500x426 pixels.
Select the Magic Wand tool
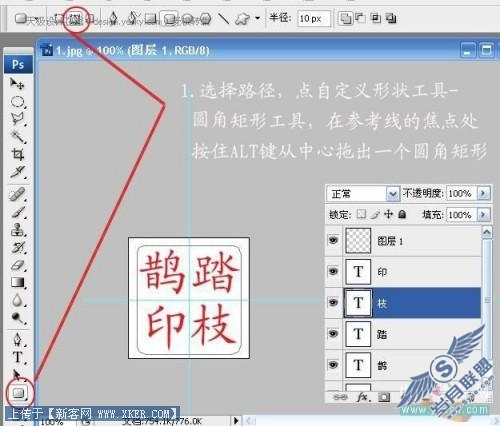[x=18, y=137]
